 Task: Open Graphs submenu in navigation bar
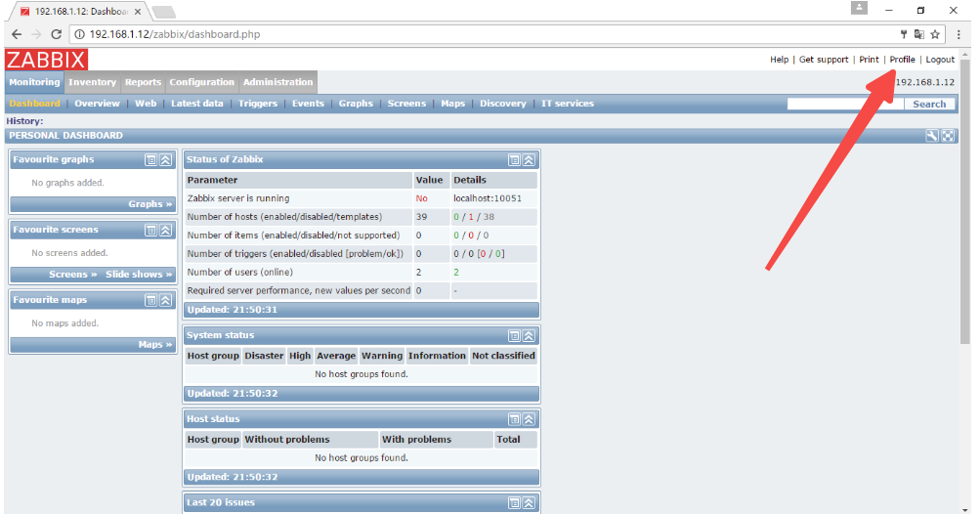(x=356, y=104)
